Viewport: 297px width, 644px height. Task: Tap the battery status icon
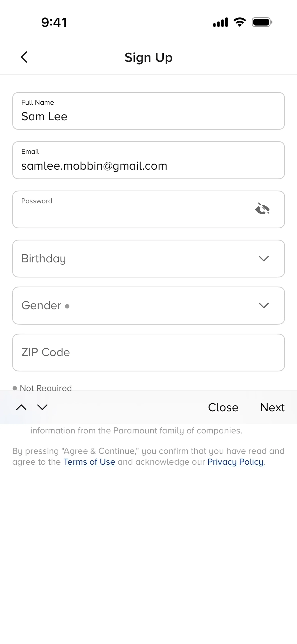(262, 22)
